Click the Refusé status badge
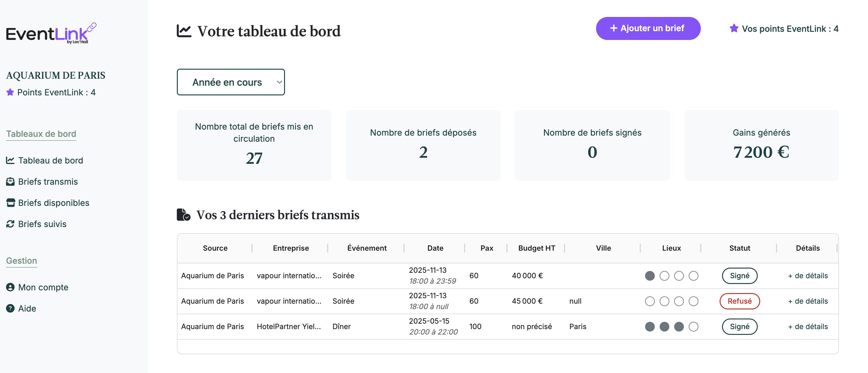 (x=740, y=301)
